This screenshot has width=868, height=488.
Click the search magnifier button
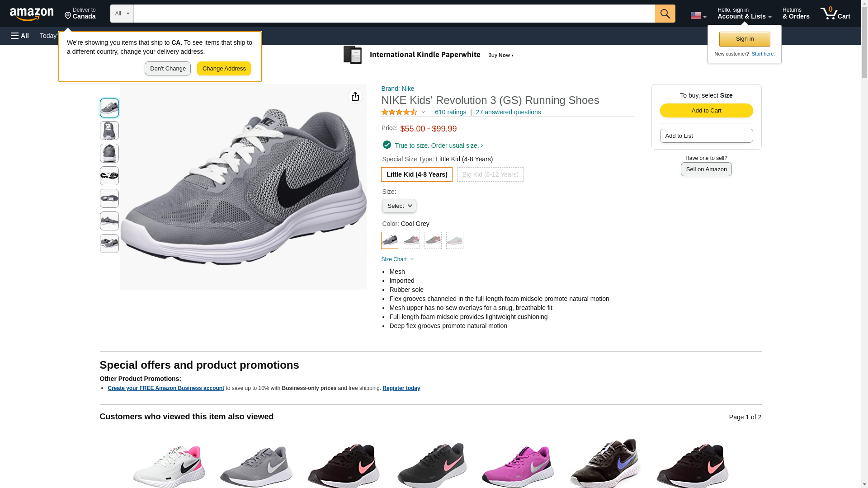(x=665, y=14)
